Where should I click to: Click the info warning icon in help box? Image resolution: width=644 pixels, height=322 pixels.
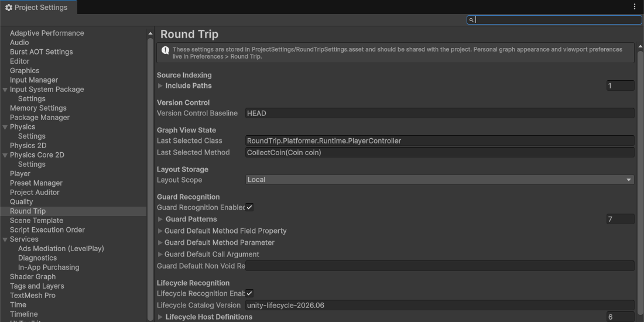click(x=165, y=50)
